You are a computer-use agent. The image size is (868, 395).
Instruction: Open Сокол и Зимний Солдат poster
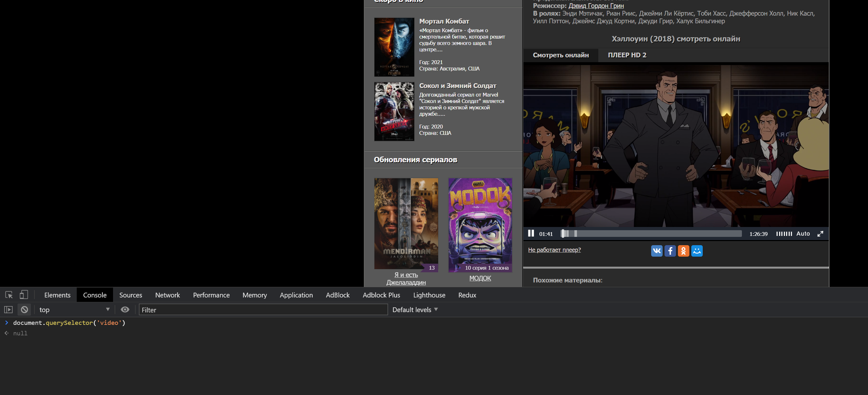394,111
